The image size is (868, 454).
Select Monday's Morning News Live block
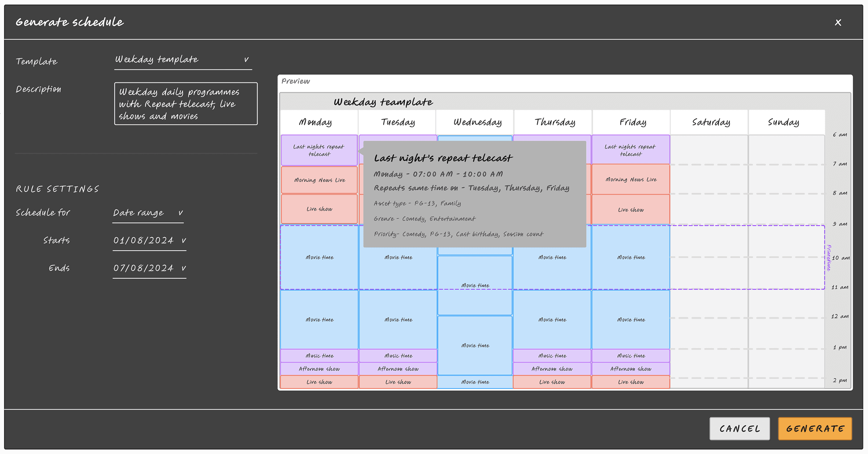[x=319, y=180]
